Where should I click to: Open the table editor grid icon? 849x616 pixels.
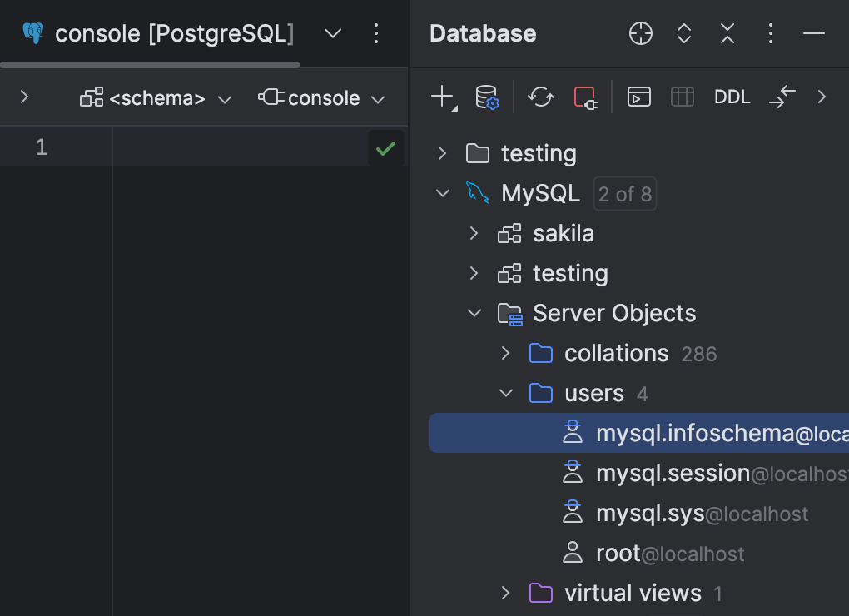pos(682,97)
